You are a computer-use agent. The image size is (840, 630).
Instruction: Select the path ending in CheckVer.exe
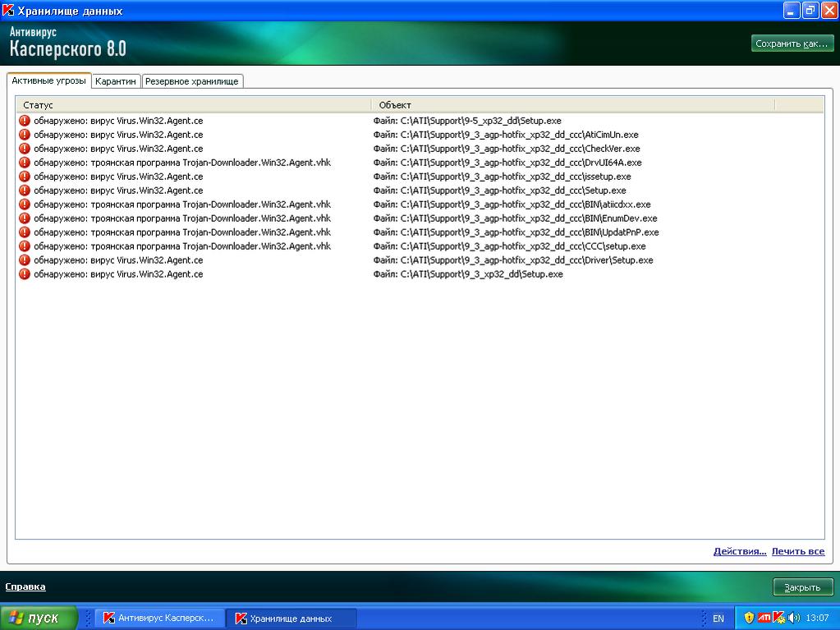pos(507,149)
